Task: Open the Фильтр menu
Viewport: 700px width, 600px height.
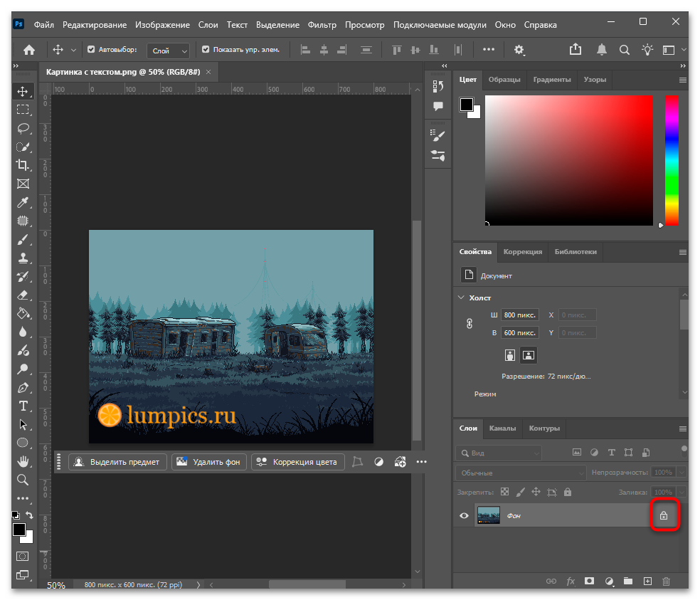Action: click(x=322, y=25)
